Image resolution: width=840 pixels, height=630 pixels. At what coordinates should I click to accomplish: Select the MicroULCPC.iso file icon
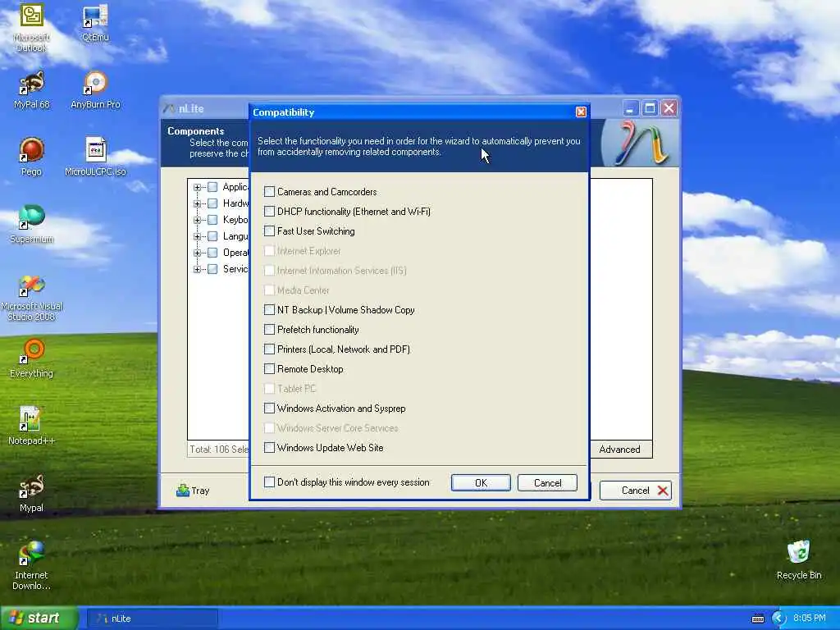pos(95,157)
